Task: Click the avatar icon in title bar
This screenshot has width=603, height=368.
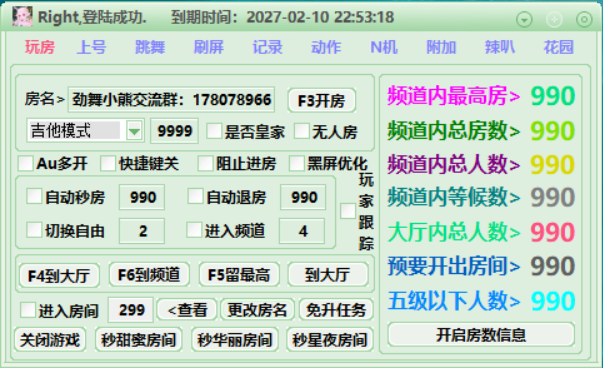Action: 22,17
